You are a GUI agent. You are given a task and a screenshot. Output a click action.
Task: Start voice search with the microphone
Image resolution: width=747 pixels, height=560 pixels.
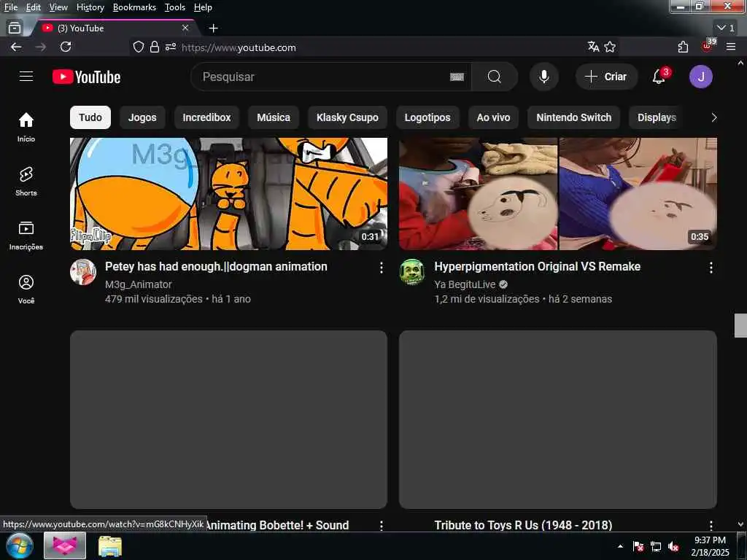(543, 77)
